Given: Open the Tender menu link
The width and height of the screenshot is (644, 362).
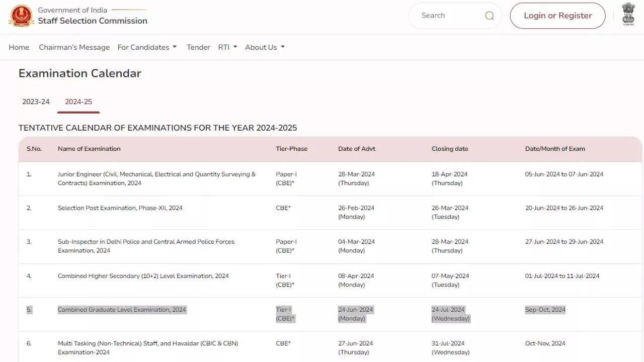Looking at the screenshot, I should (198, 47).
